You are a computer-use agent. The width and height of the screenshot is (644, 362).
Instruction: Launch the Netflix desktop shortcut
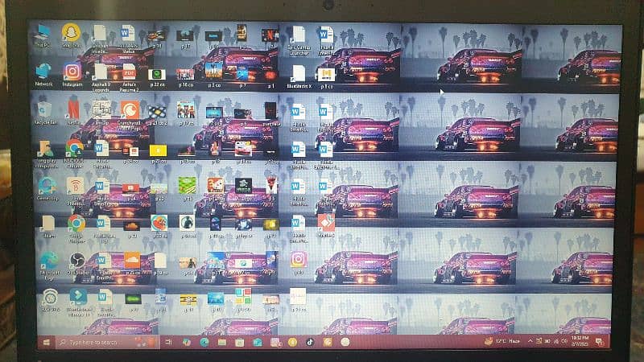pos(72,108)
